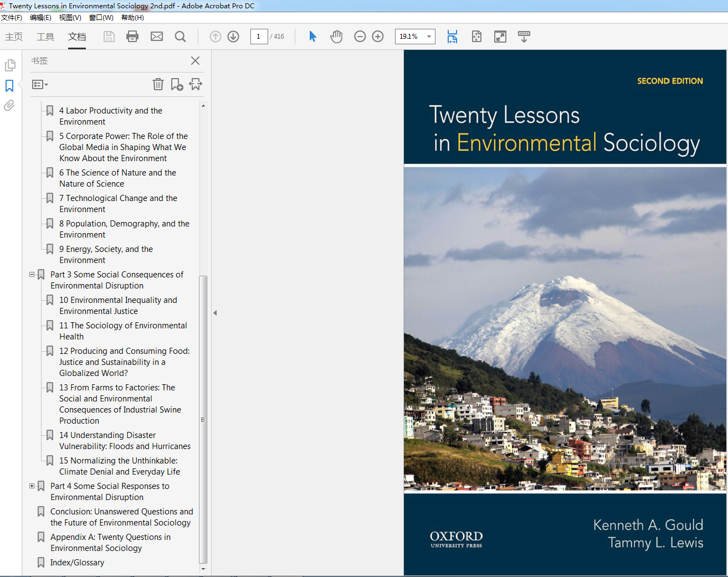This screenshot has height=577, width=728.
Task: Open the 视图(V) menu
Action: 70,18
